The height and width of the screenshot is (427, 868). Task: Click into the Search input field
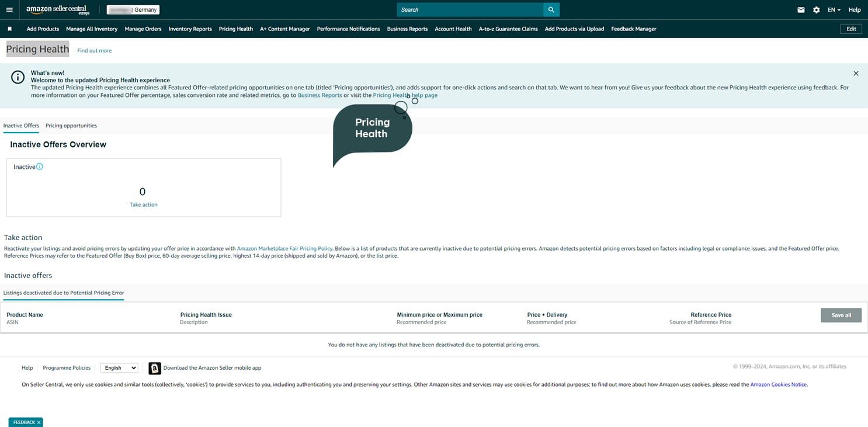470,10
